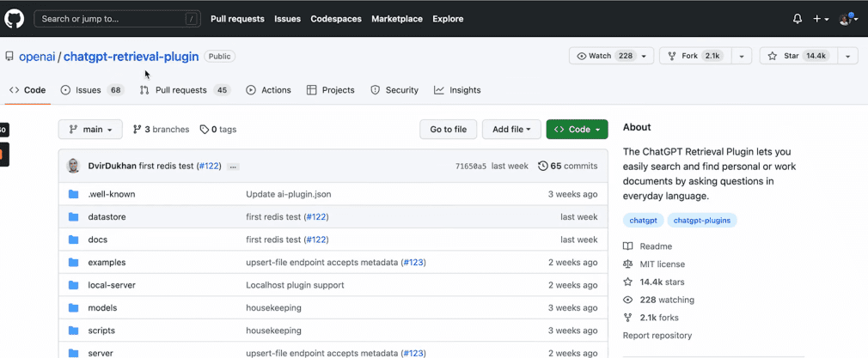Expand the Fork options dropdown arrow
The height and width of the screenshot is (358, 868).
click(x=742, y=56)
